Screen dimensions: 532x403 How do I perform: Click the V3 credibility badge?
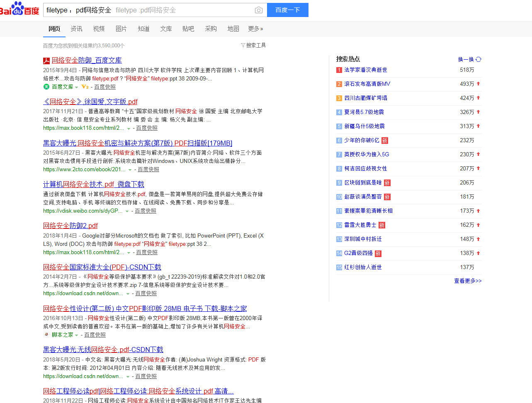(85, 87)
